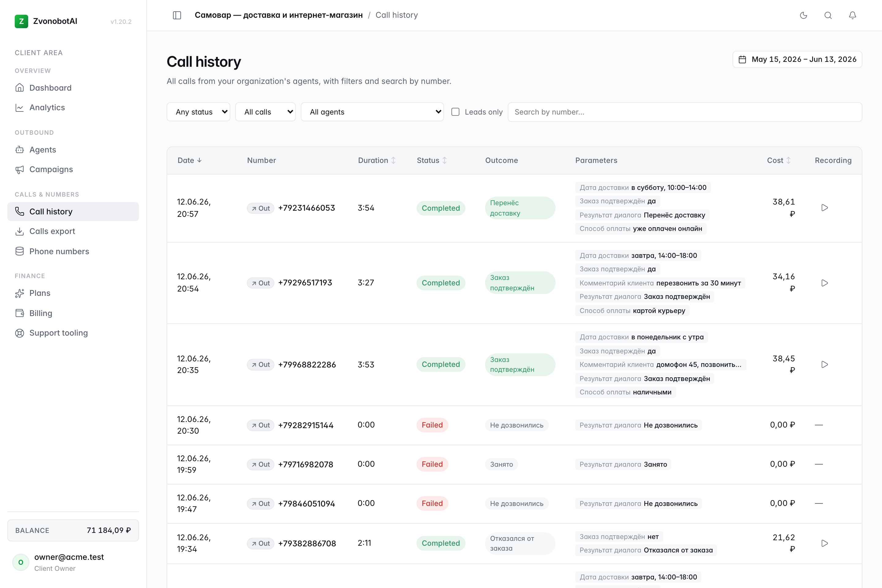Click phone number +79382886708
The width and height of the screenshot is (882, 588).
pyautogui.click(x=307, y=543)
